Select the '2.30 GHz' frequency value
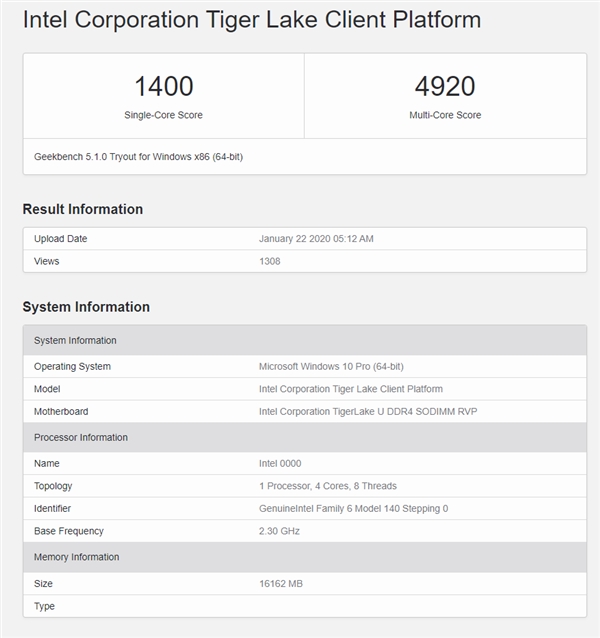This screenshot has width=600, height=638. (x=279, y=531)
